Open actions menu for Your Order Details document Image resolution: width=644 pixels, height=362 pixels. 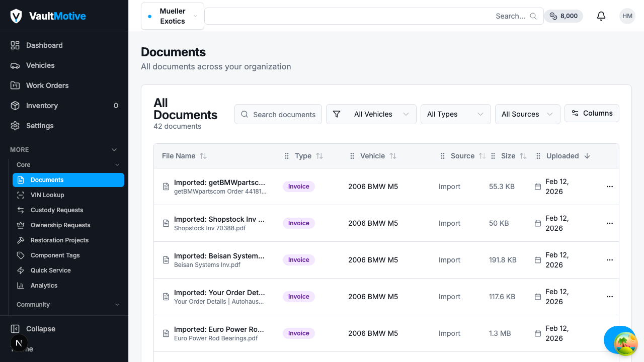coord(610,297)
